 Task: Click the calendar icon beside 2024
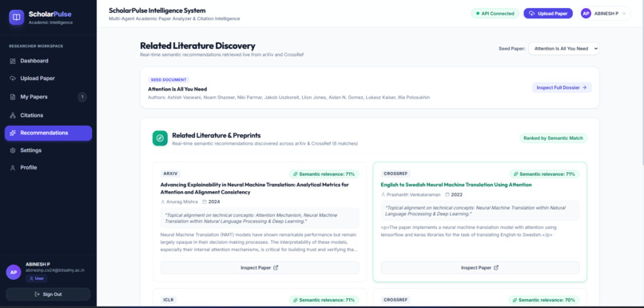[205, 202]
